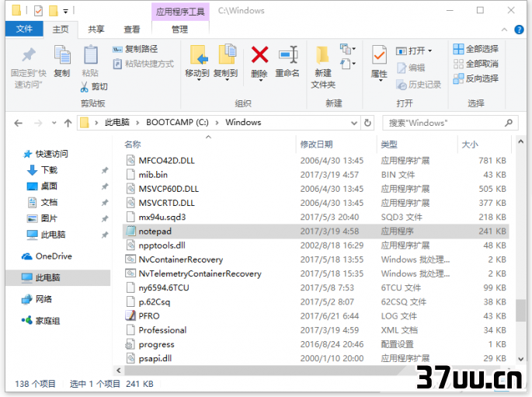Select the notepad file row
The width and height of the screenshot is (532, 397).
click(x=315, y=232)
